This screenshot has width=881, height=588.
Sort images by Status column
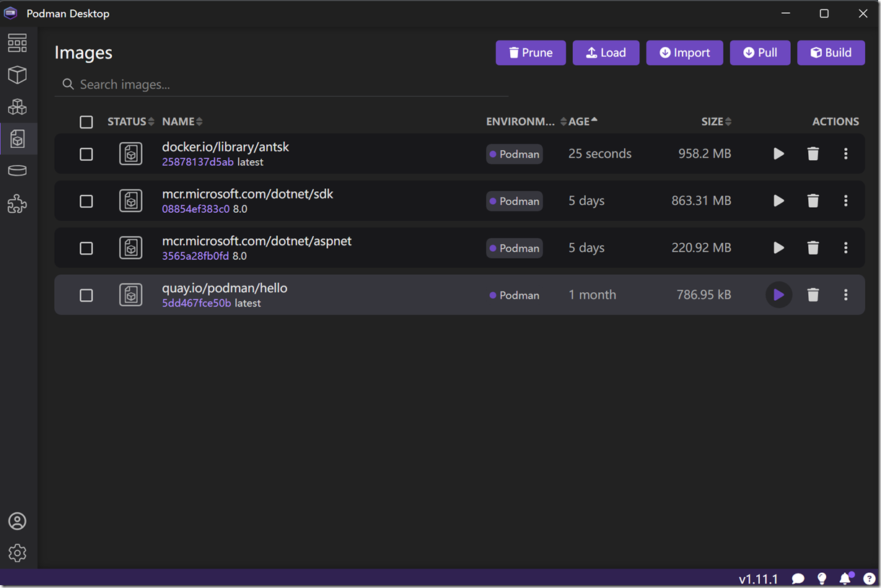pos(131,121)
